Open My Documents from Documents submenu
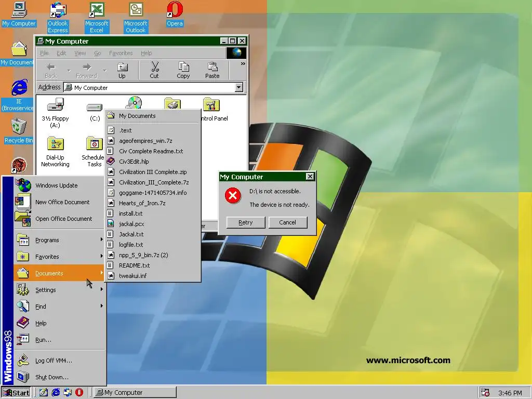Image resolution: width=532 pixels, height=399 pixels. point(153,116)
